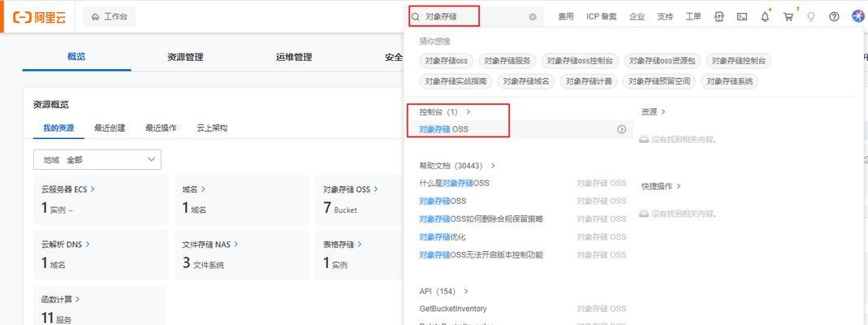The image size is (868, 325).
Task: Click the 阿里云 logo
Action: point(39,16)
